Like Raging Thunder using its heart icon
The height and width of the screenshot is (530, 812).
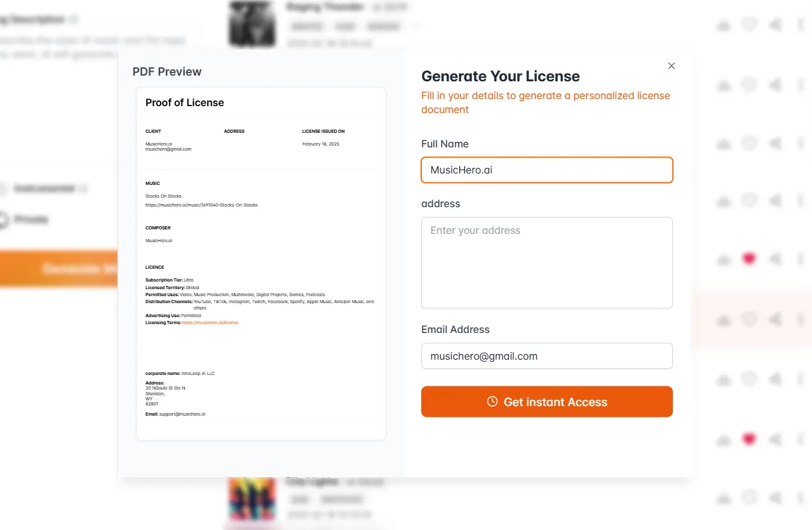click(749, 24)
